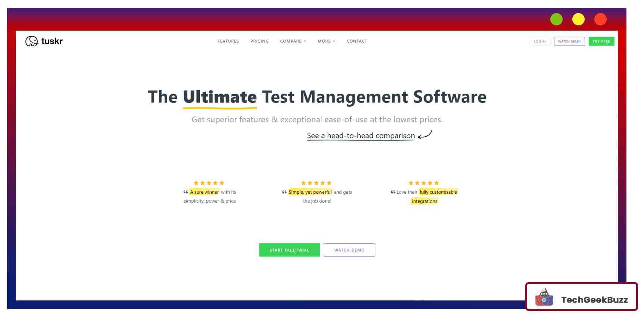Click the tuskr elephant logo icon
The height and width of the screenshot is (315, 644).
point(32,41)
